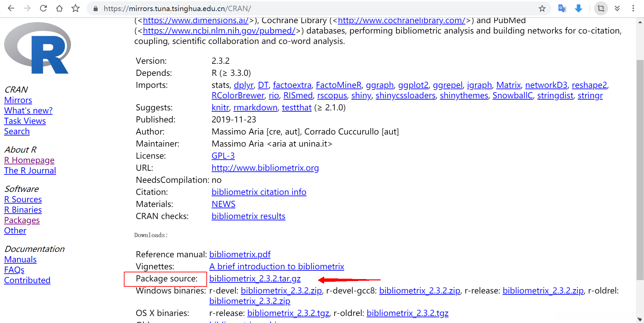Open the FactoMineR package link
644x323 pixels.
(339, 85)
